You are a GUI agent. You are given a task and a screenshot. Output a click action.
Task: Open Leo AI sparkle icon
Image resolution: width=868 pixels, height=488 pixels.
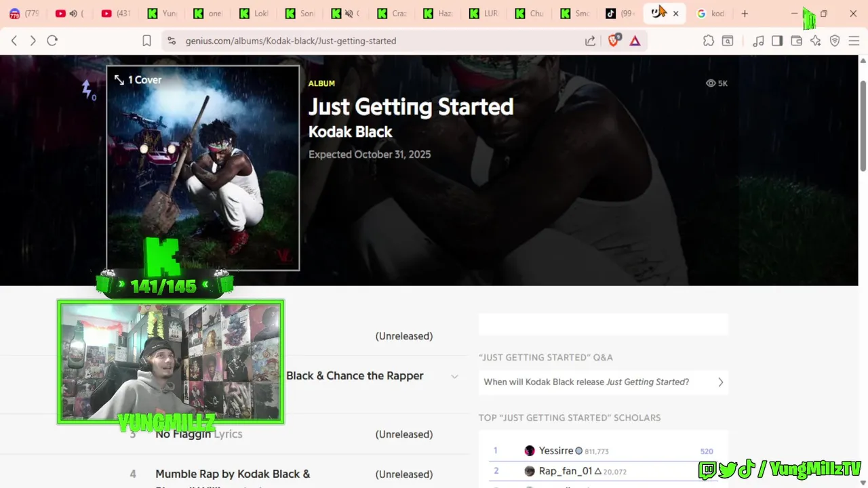click(816, 41)
